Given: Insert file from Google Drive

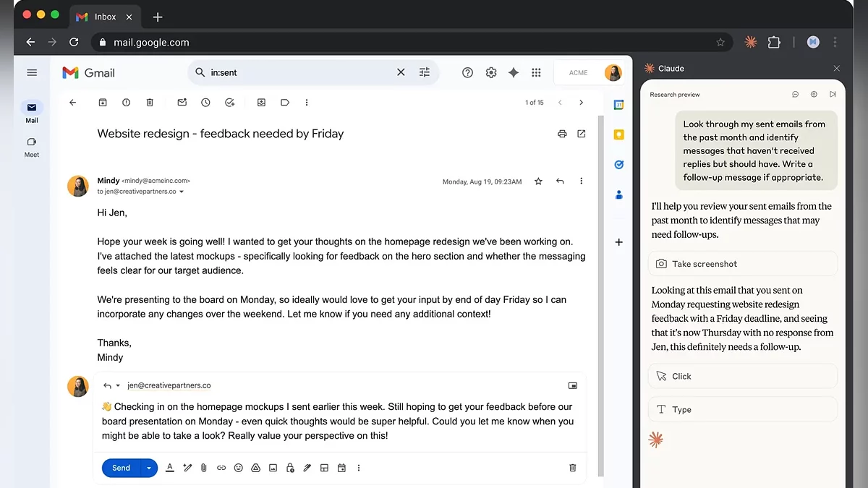Looking at the screenshot, I should pyautogui.click(x=255, y=468).
